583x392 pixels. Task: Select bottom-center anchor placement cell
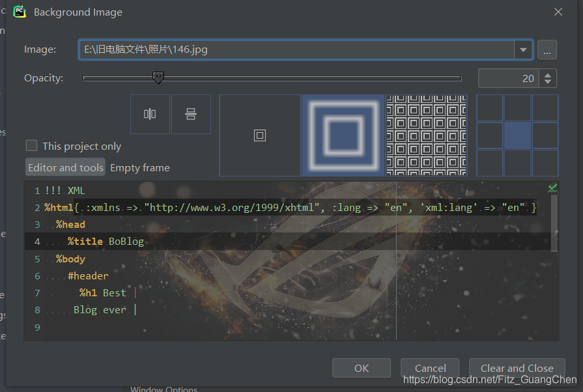pos(517,163)
